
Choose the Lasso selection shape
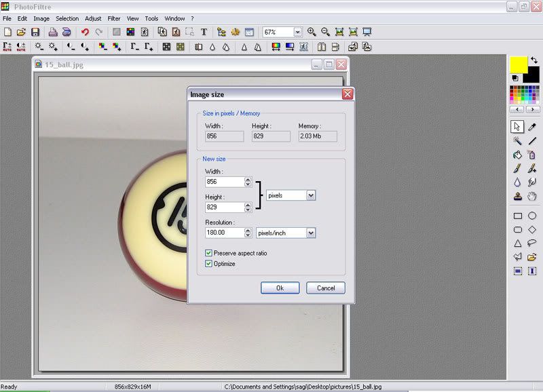click(x=532, y=243)
